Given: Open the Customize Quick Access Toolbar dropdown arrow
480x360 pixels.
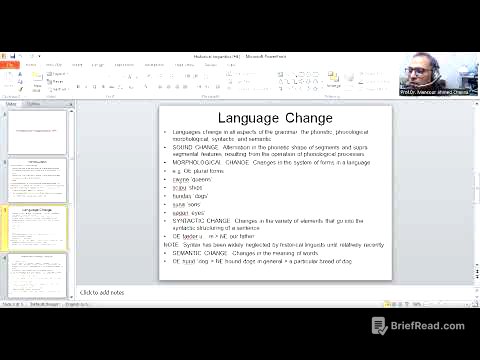Looking at the screenshot, I should pos(39,56).
